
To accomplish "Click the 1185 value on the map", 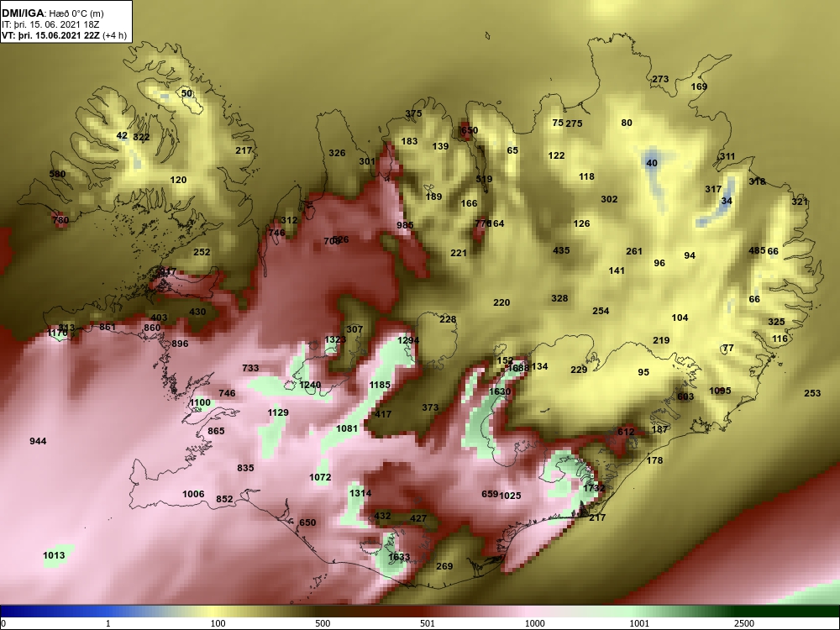I will coord(380,385).
